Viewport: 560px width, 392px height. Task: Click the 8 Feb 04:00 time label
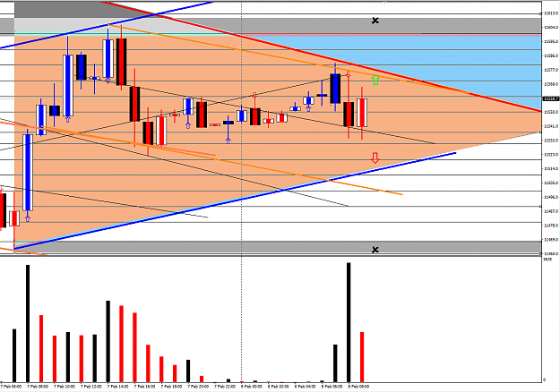coord(306,387)
